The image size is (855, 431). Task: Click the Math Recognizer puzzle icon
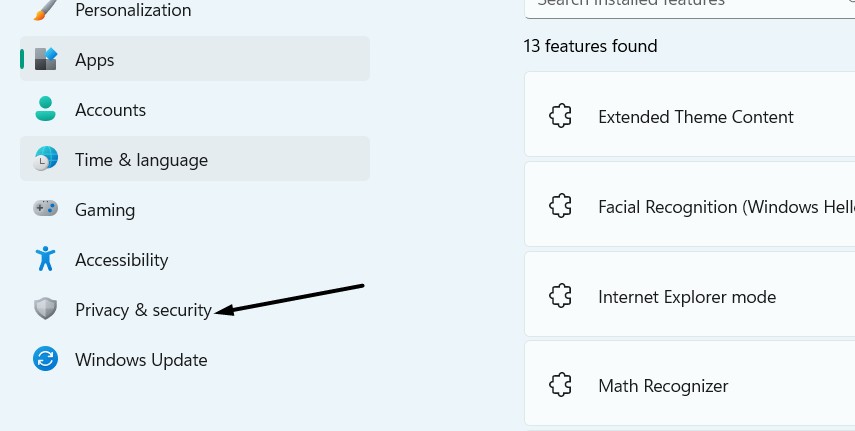pos(560,386)
